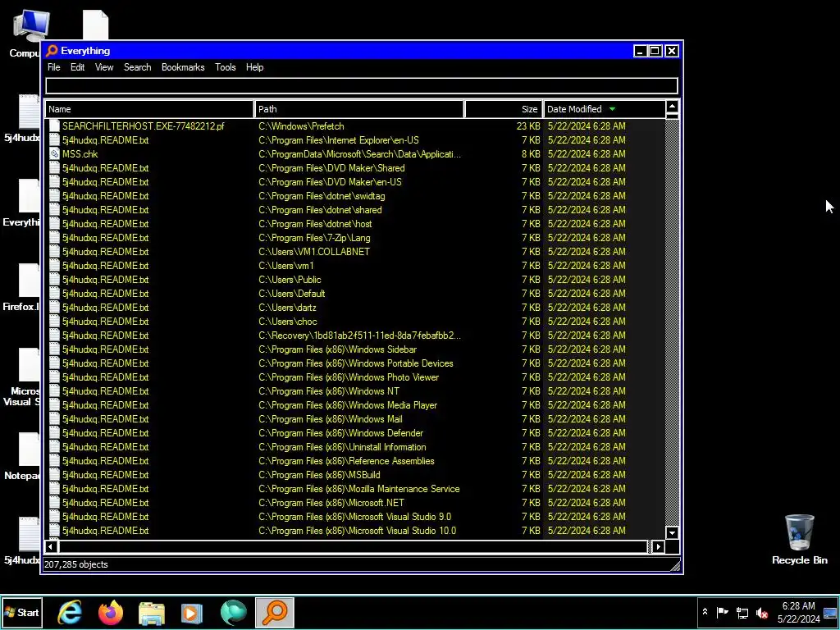The height and width of the screenshot is (630, 840).
Task: Click README icon in dotnet\shared row
Action: (x=54, y=209)
